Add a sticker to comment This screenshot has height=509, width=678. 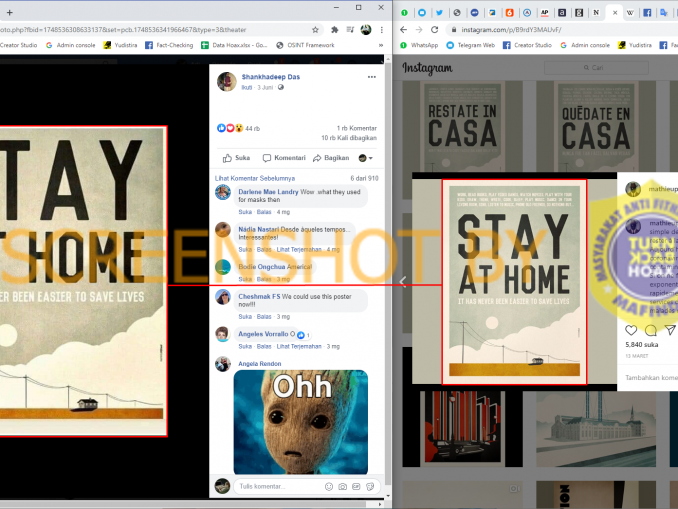(370, 487)
